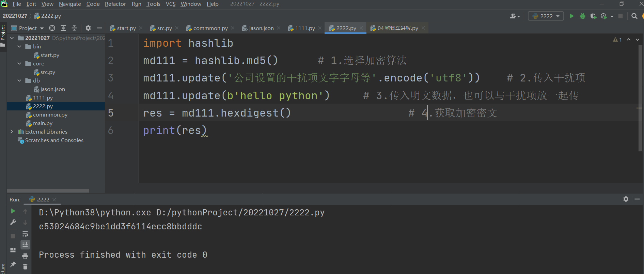Open main.py from the project tree
This screenshot has width=644, height=274.
pos(43,123)
